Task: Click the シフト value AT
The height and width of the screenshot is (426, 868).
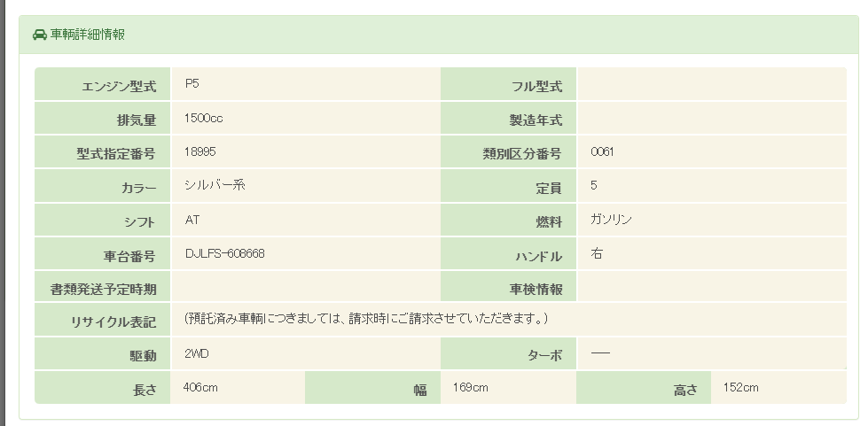Action: click(x=192, y=220)
